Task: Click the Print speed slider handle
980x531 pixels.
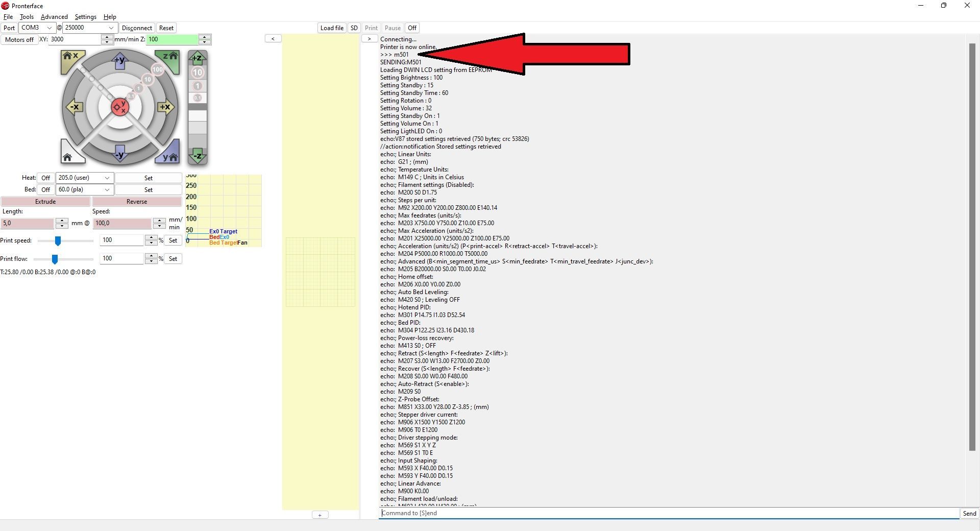Action: click(58, 240)
